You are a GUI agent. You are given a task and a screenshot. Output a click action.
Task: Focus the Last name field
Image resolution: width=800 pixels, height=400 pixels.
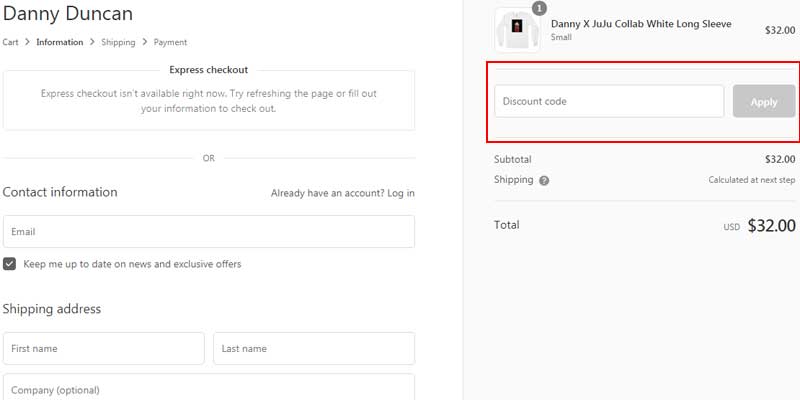pos(313,349)
